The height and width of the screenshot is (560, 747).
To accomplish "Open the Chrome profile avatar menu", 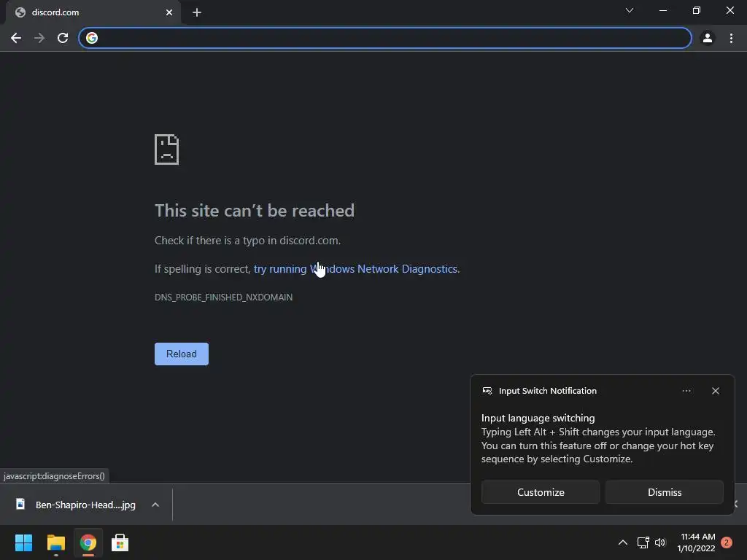I will (708, 38).
